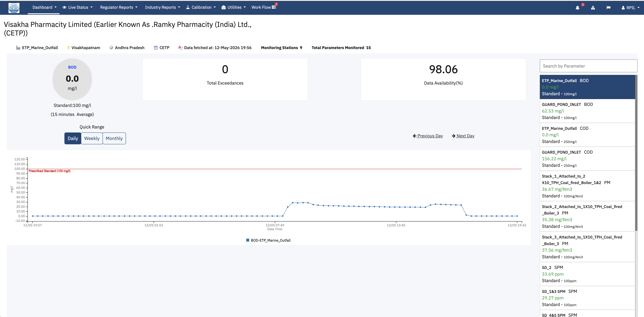Open the RPIL user account dropdown
Image resolution: width=644 pixels, height=317 pixels.
(631, 8)
